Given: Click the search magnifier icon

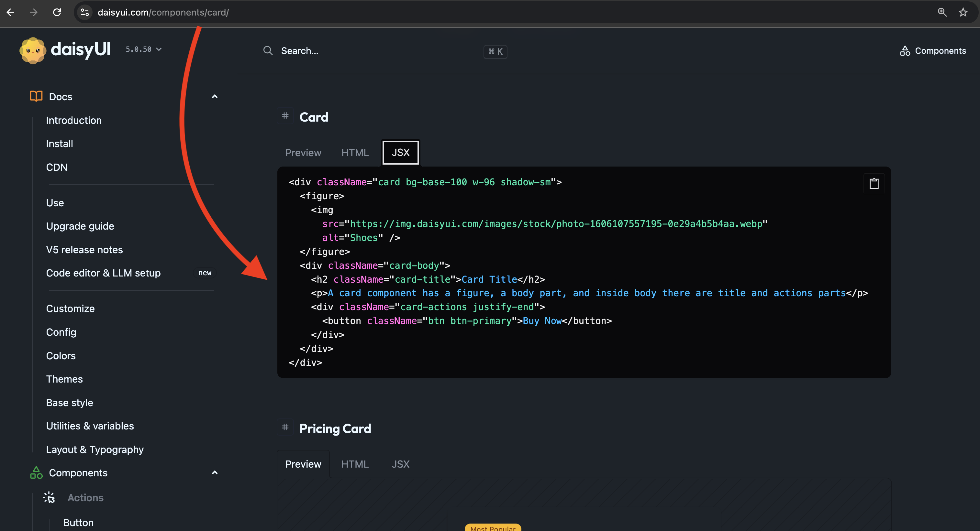Looking at the screenshot, I should click(268, 50).
